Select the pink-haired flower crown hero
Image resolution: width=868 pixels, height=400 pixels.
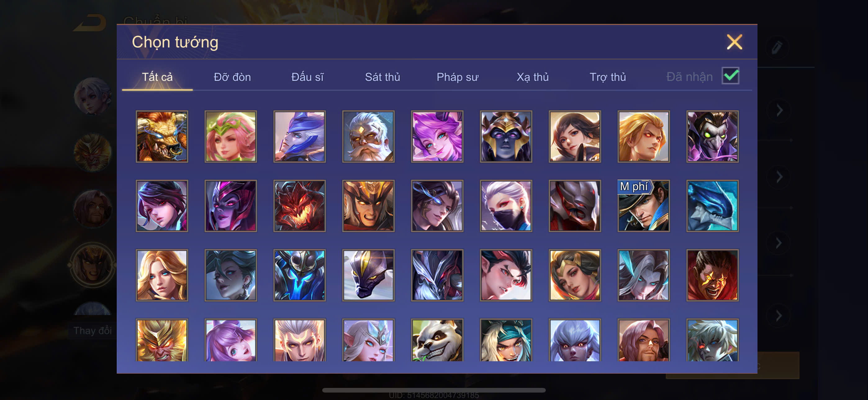[230, 136]
